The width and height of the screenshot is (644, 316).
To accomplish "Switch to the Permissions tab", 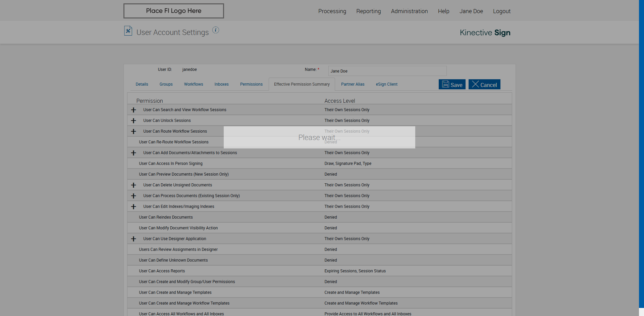I will 251,84.
